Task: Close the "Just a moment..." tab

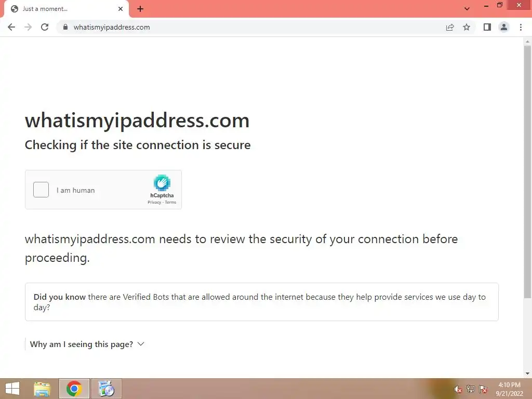Action: click(x=121, y=9)
